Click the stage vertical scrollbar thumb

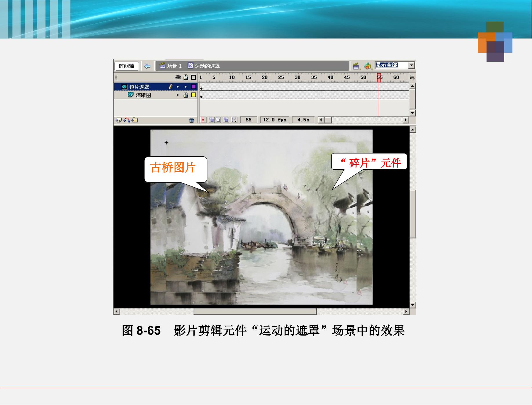(413, 214)
